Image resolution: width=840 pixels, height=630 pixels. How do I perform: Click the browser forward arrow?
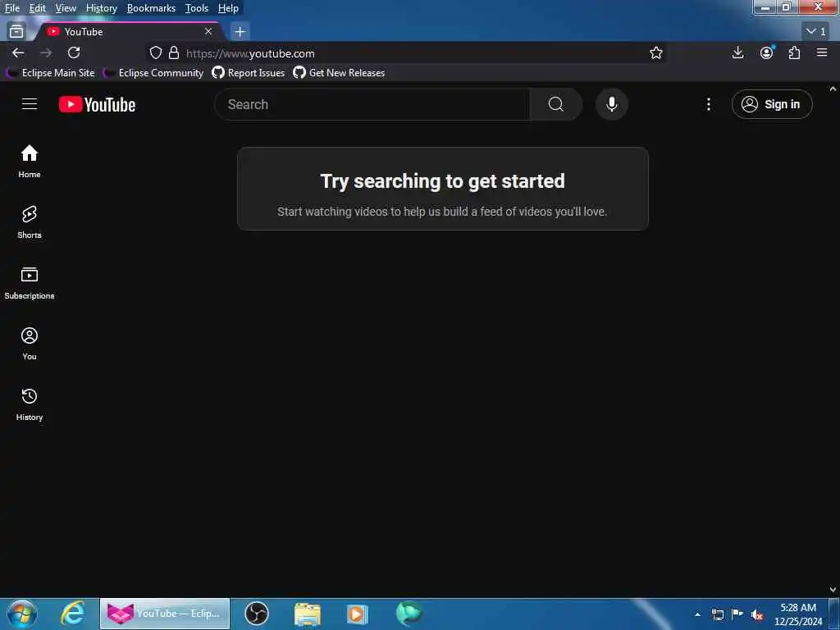(46, 52)
